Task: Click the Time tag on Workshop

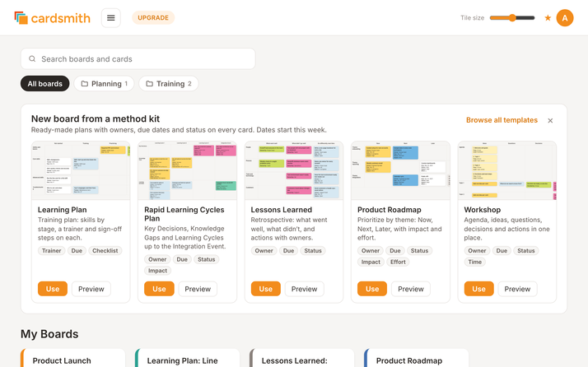Action: [x=474, y=262]
